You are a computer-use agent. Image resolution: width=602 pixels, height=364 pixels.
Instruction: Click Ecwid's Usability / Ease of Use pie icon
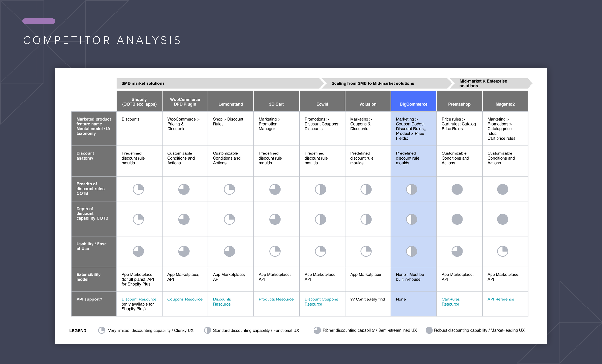pos(321,251)
